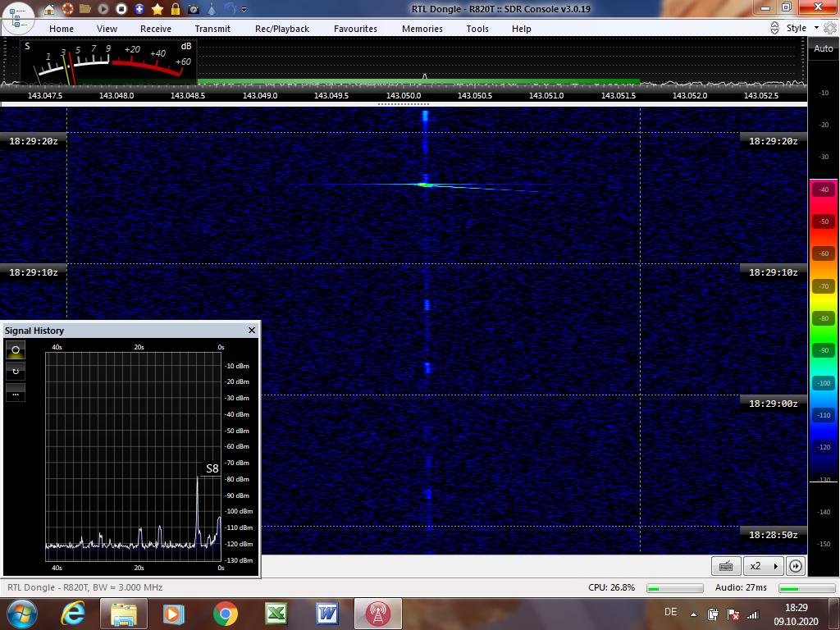Click the lifebuoy help icon

(67, 8)
